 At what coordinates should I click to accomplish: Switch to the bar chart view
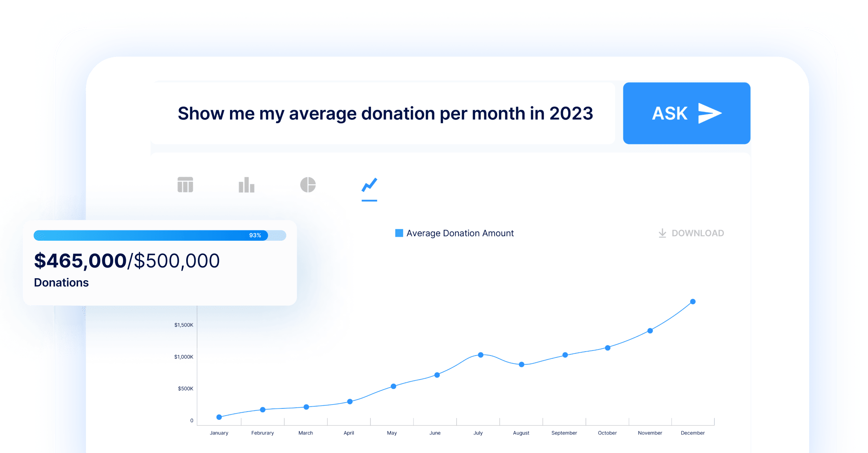pyautogui.click(x=247, y=185)
